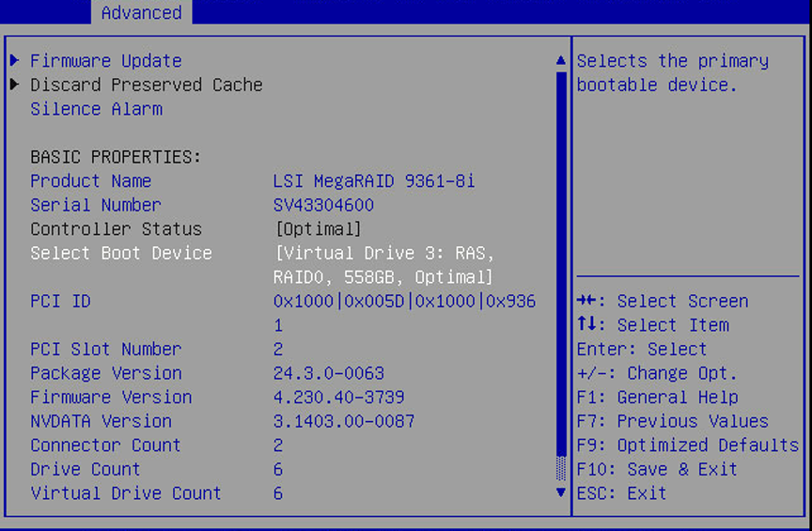Click BASIC PROPERTIES heading
Screen dimensions: 812x531
pos(116,156)
